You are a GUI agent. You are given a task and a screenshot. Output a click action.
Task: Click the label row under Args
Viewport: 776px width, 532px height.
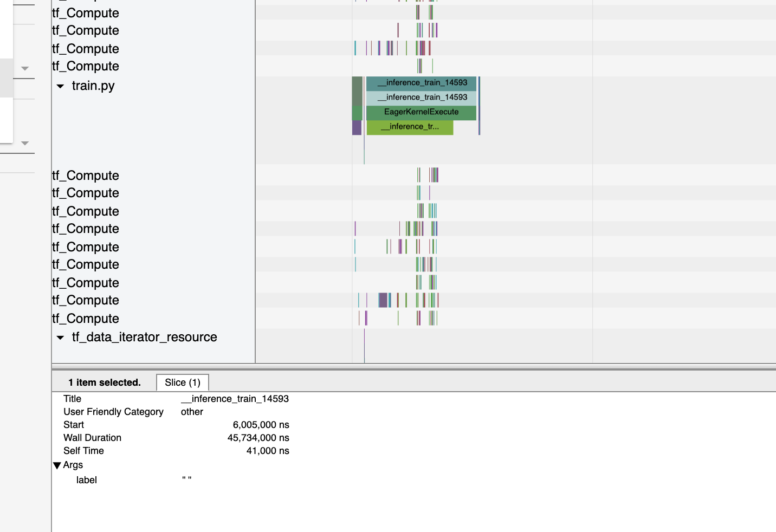coord(87,480)
